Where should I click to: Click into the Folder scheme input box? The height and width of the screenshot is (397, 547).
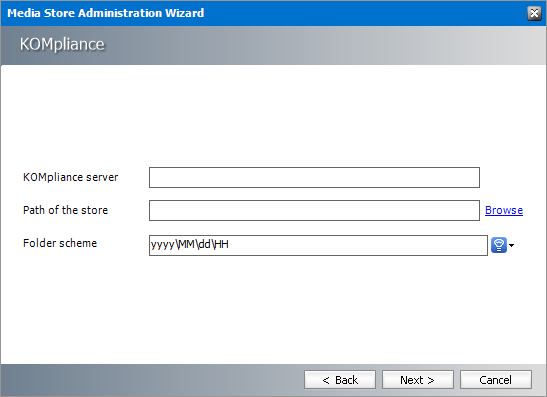(318, 245)
